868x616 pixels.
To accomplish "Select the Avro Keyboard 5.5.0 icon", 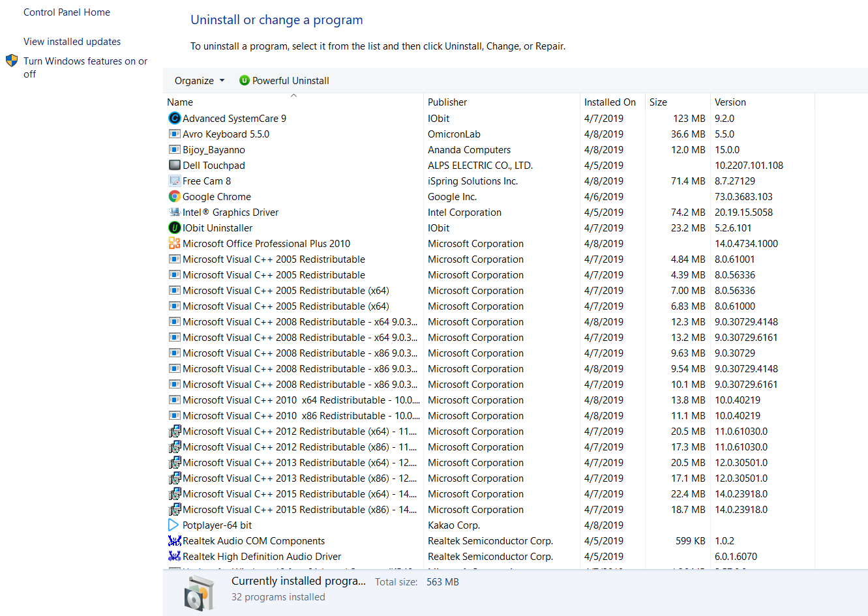I will [174, 134].
